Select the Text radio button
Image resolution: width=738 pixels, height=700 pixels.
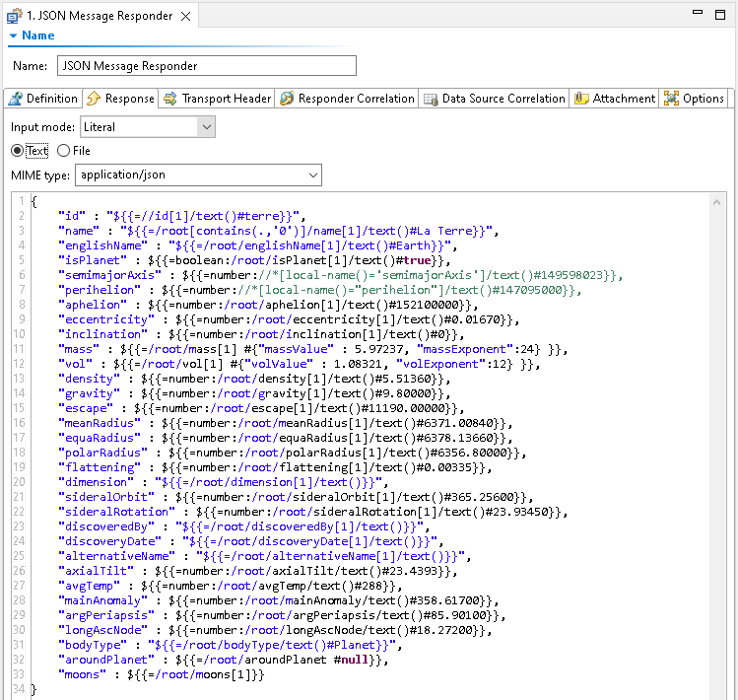coord(18,151)
